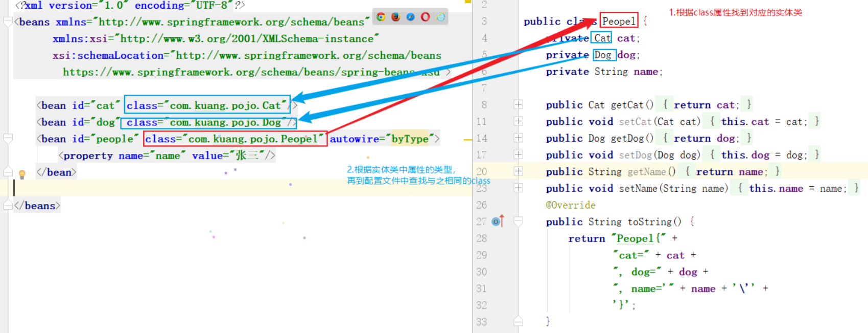Click the Dog type in the private dog field

pyautogui.click(x=602, y=55)
